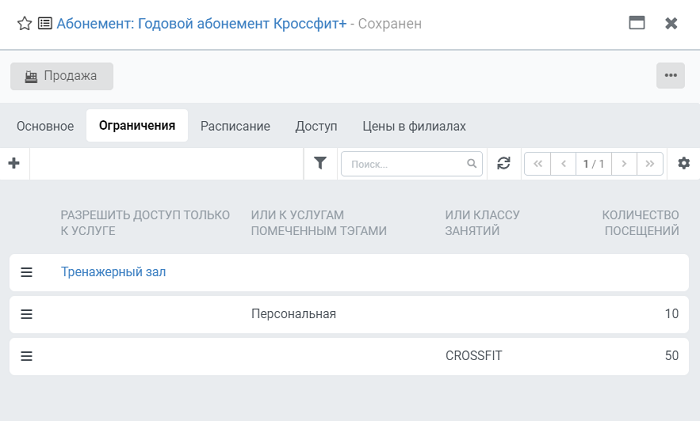Open the Тренажерный зал link

(113, 272)
